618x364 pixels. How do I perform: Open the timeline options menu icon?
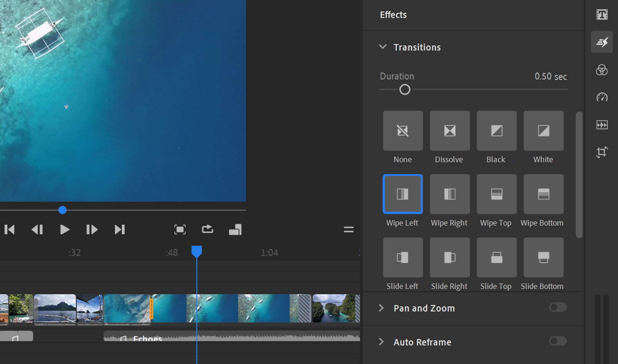[348, 230]
